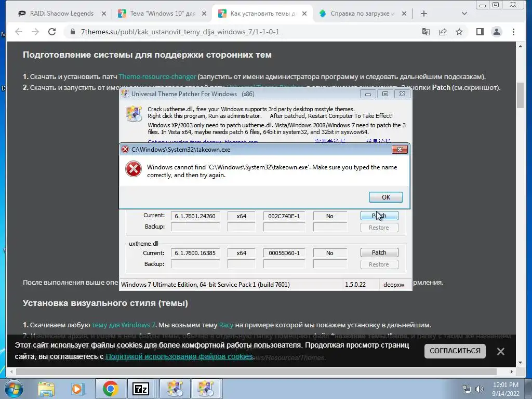This screenshot has height=399, width=532.
Task: Close the Справка по загрузке tab
Action: pos(404,14)
